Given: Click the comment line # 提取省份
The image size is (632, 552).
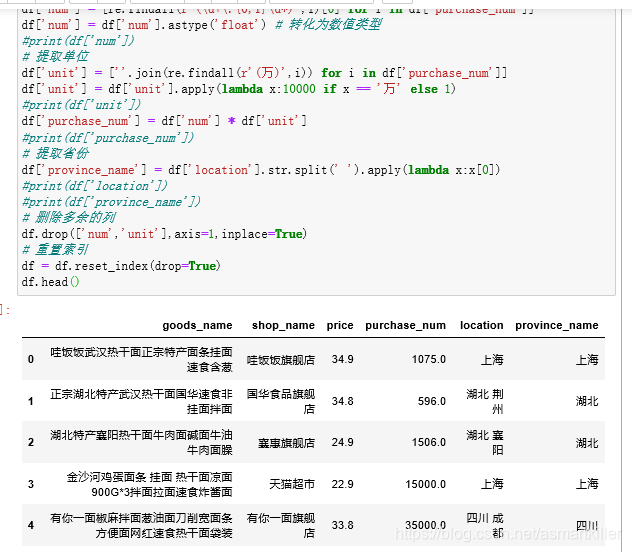Looking at the screenshot, I should pyautogui.click(x=56, y=153).
